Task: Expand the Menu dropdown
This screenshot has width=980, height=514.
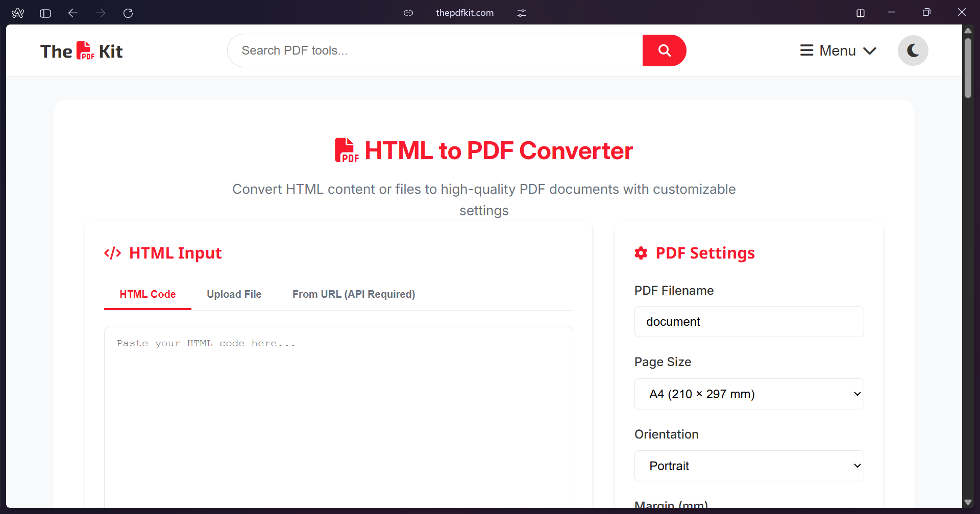Action: 838,50
